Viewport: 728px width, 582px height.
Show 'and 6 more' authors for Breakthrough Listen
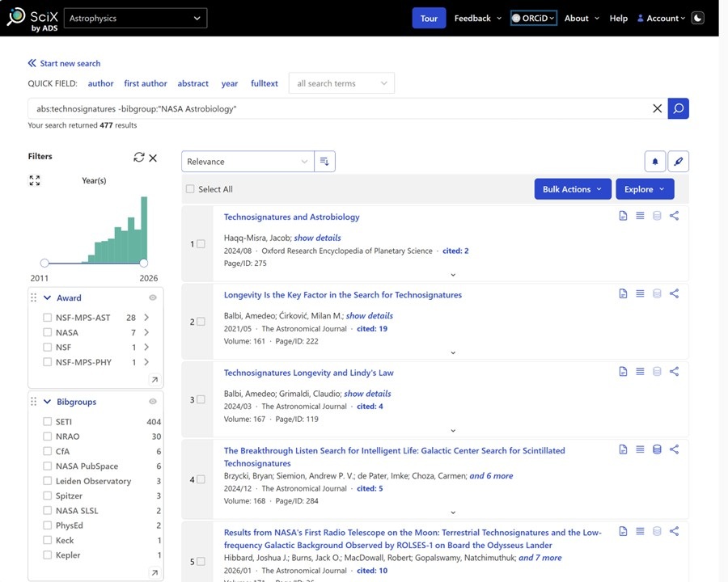pyautogui.click(x=491, y=476)
